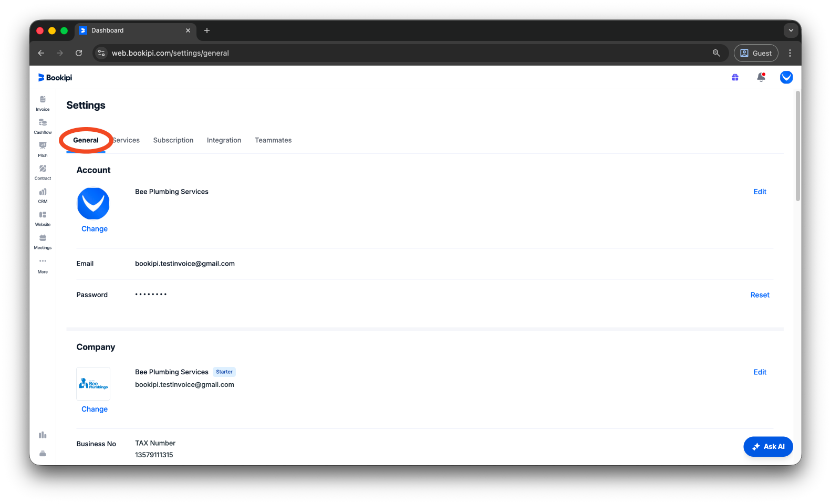Viewport: 831px width, 504px height.
Task: Click the Bee Plumbing company logo thumbnail
Action: [x=93, y=384]
